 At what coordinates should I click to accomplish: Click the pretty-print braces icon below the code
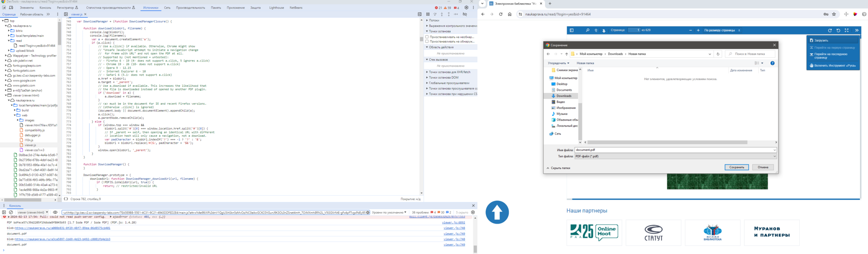[x=66, y=199]
